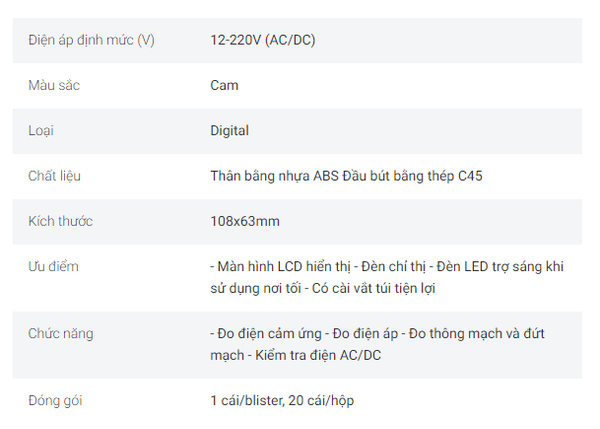600x429 pixels.
Task: Select the "Digital" type value
Action: (x=229, y=130)
